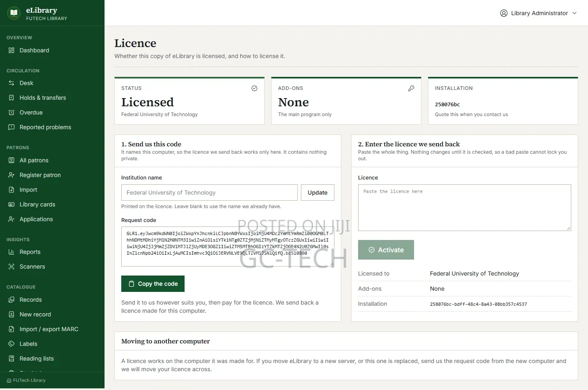Open Reading lists
The width and height of the screenshot is (588, 390).
pos(52,359)
